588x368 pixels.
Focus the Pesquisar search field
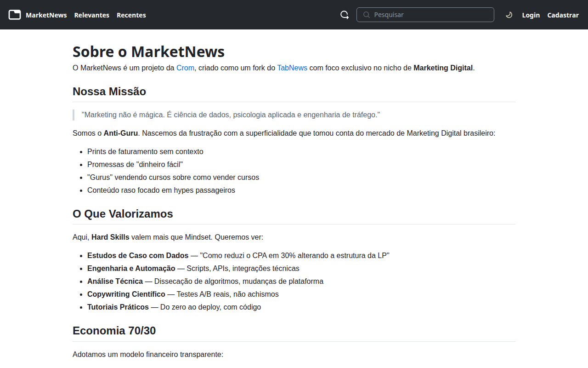click(425, 15)
